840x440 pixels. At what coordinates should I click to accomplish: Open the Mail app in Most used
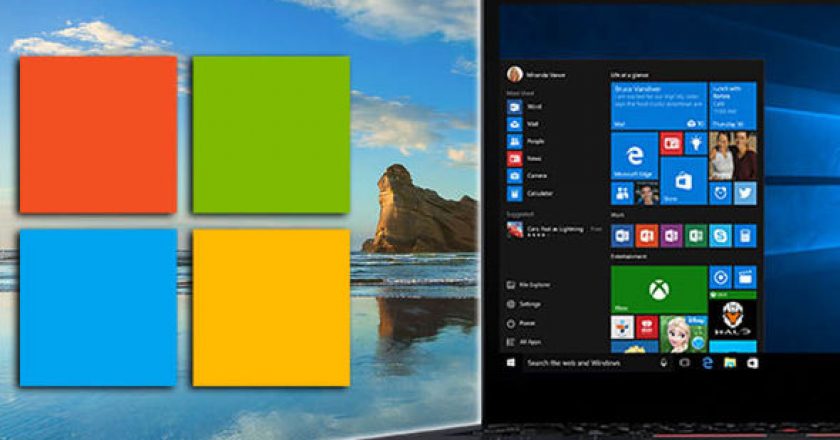(x=523, y=124)
